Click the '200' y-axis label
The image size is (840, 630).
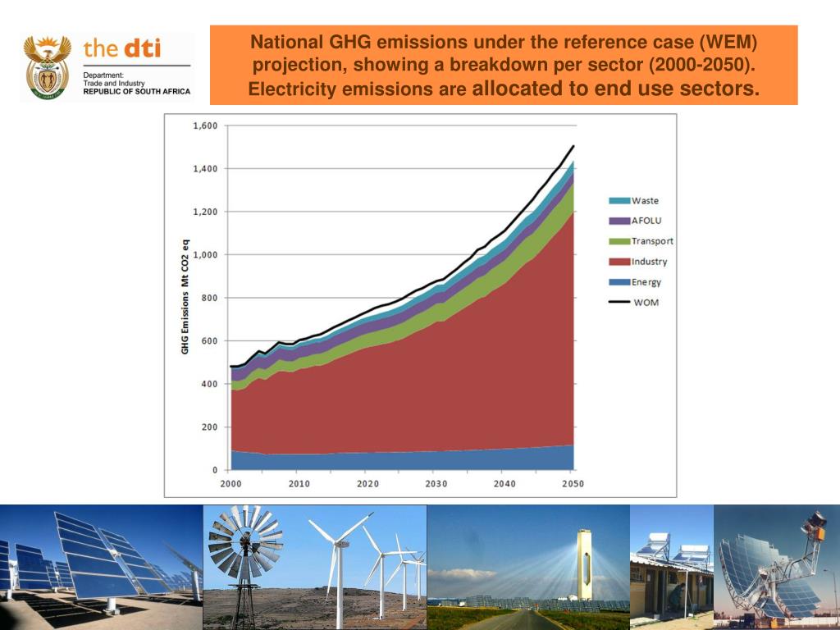(x=209, y=427)
